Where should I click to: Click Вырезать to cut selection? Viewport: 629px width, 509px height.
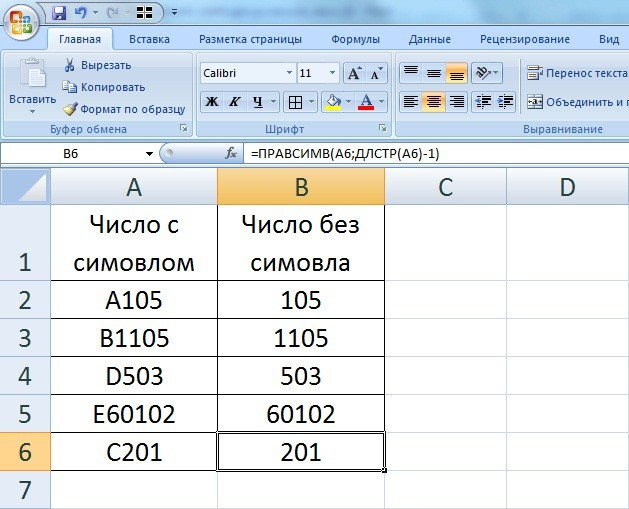pyautogui.click(x=97, y=65)
